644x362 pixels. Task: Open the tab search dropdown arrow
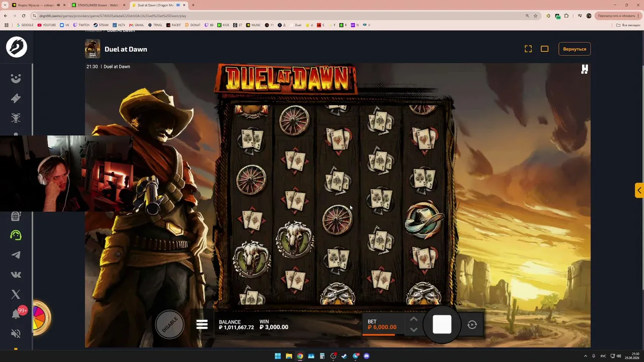point(5,5)
